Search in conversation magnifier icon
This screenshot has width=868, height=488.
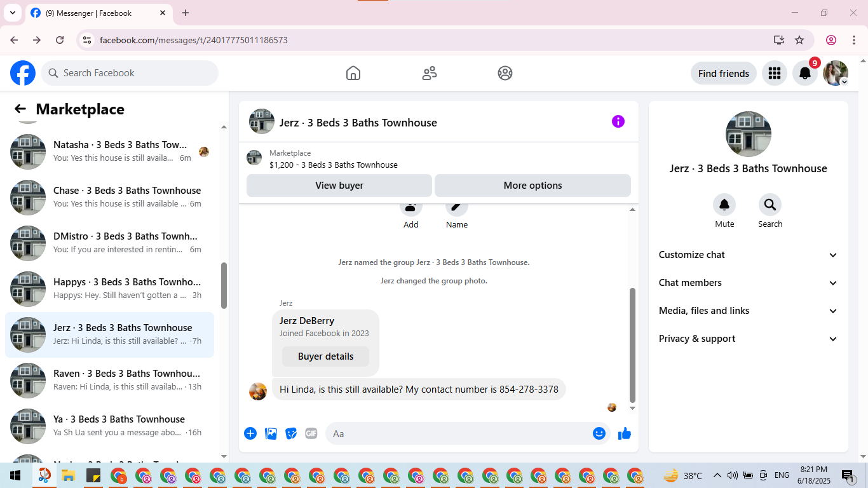tap(770, 205)
